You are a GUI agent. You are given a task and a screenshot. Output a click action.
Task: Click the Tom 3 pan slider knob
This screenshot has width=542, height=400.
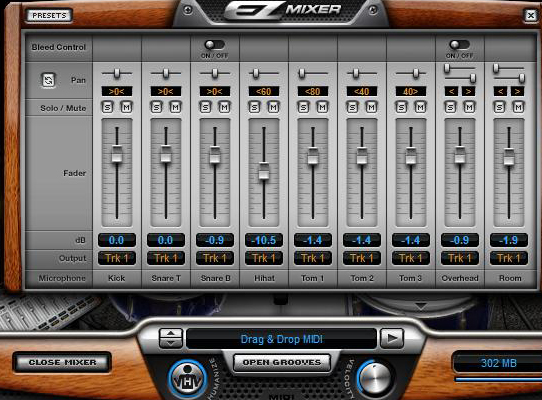tap(416, 73)
